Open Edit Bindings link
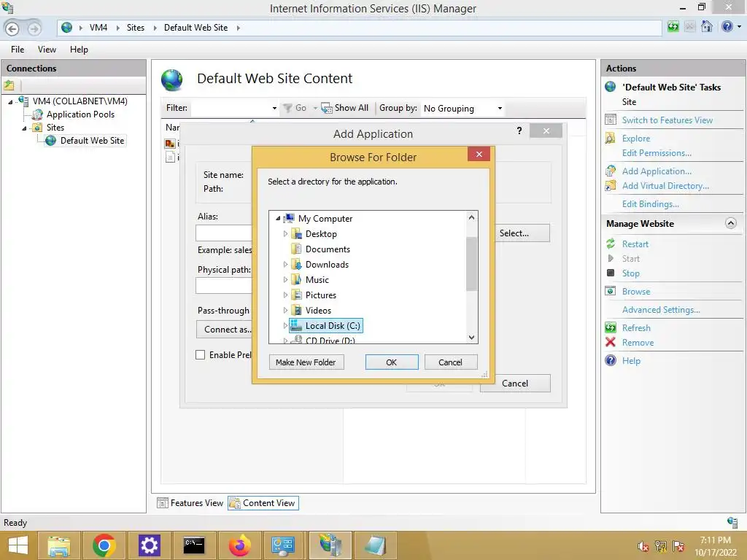The height and width of the screenshot is (560, 747). tap(650, 204)
